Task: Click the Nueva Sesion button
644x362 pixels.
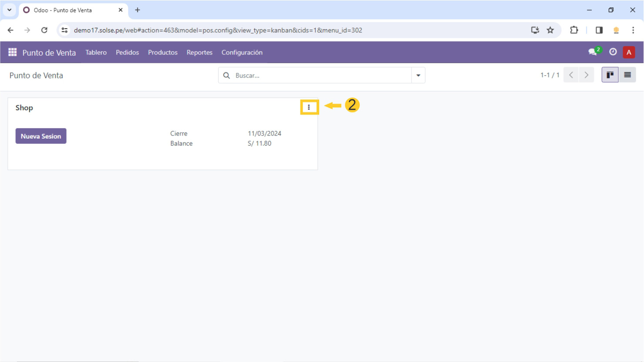Action: (x=41, y=136)
